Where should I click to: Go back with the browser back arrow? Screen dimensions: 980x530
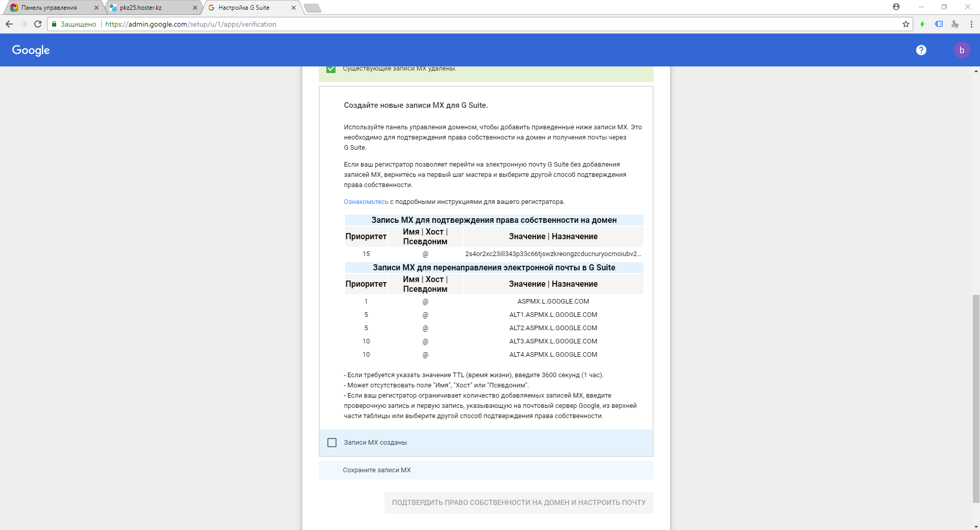pos(9,24)
